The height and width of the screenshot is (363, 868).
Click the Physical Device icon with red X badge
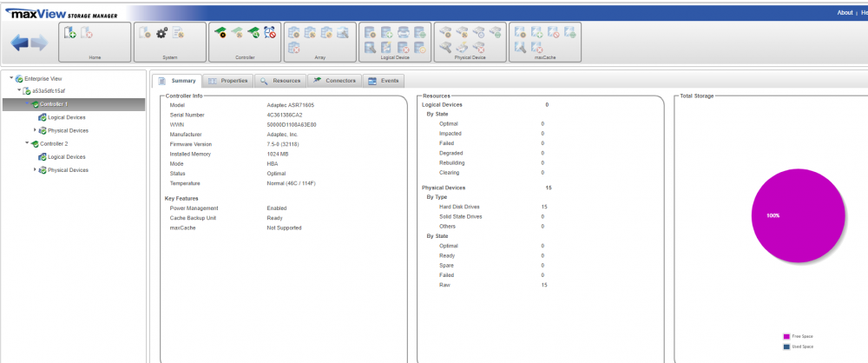(x=479, y=48)
